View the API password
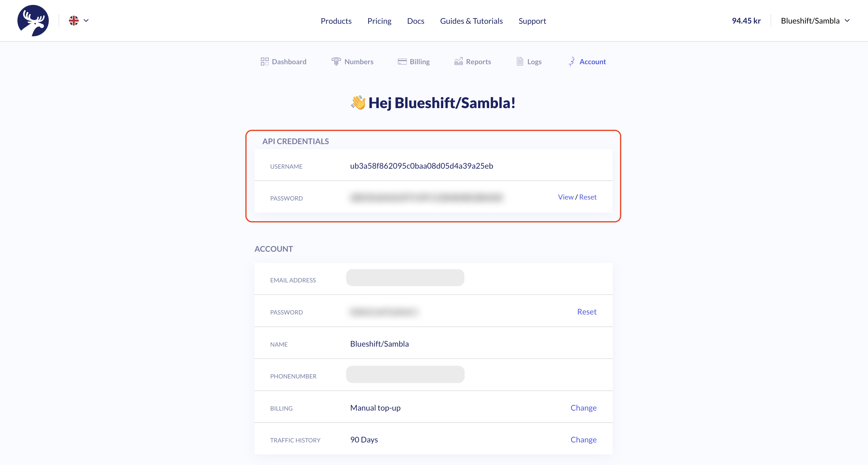The height and width of the screenshot is (465, 868). point(565,197)
